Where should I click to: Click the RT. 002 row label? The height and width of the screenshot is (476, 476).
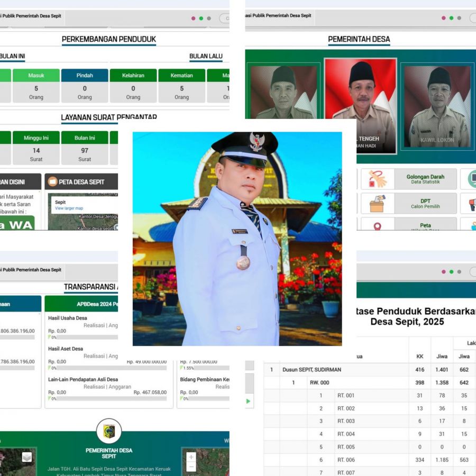[x=346, y=408]
